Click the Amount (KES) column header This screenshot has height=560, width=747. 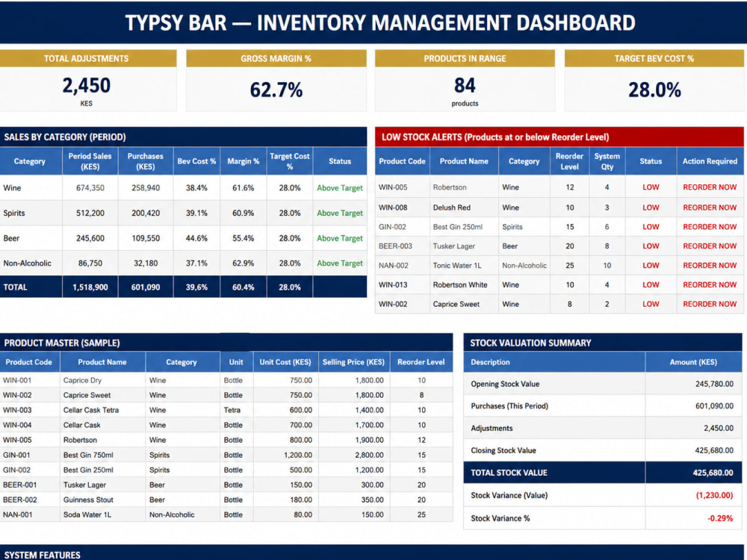693,362
